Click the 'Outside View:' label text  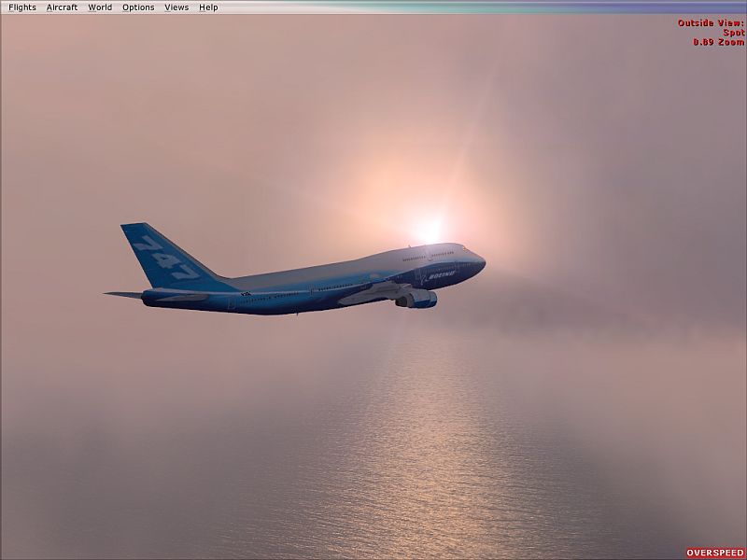coord(711,22)
